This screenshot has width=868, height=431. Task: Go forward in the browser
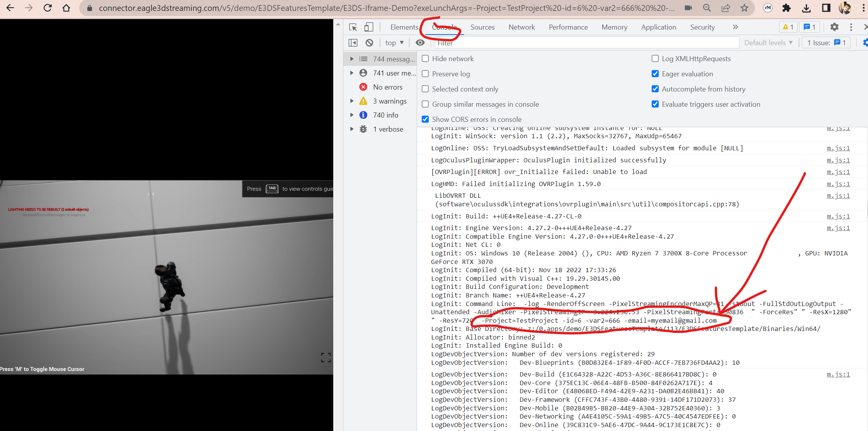(29, 8)
